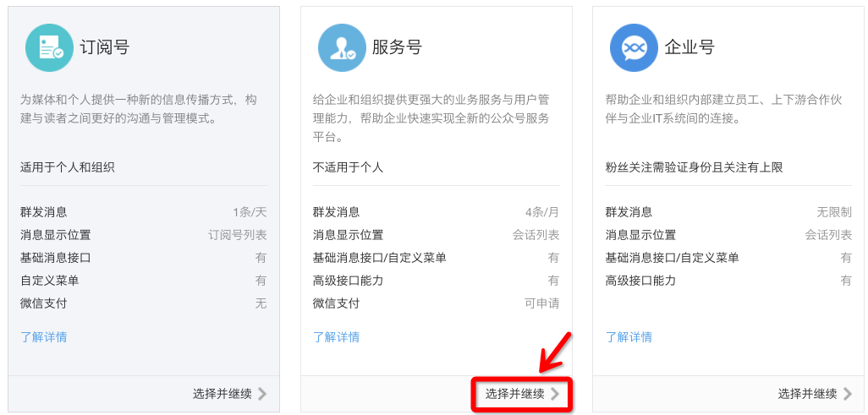Click the arrow chevron in the 企业号 card footer
The width and height of the screenshot is (868, 415).
(x=848, y=394)
